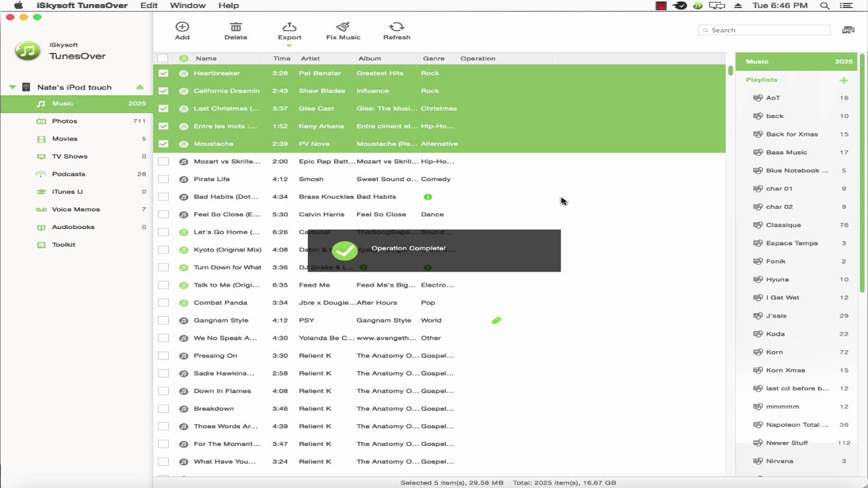Viewport: 868px width, 488px height.
Task: Click the Add toolbar icon
Action: pyautogui.click(x=182, y=27)
